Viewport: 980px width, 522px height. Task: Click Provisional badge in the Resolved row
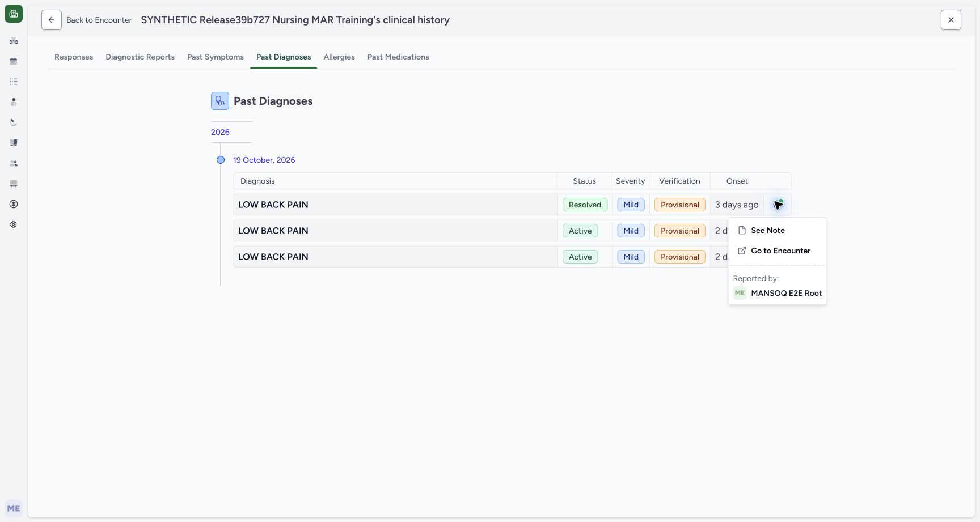click(x=680, y=205)
